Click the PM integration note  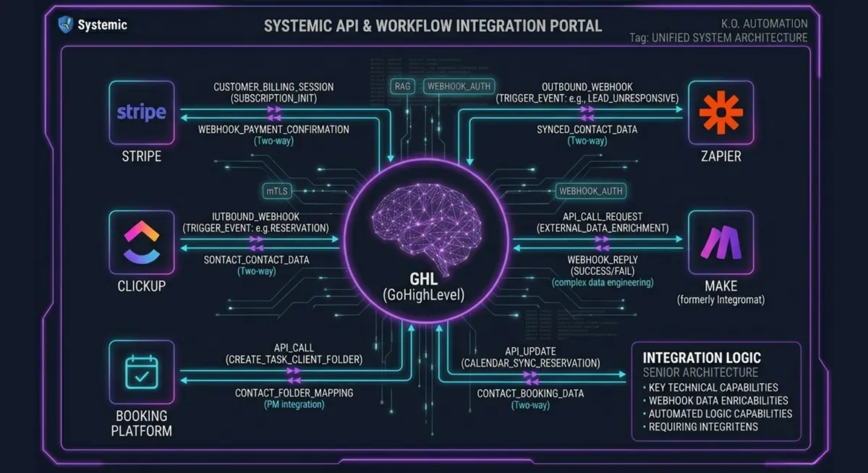click(x=294, y=404)
